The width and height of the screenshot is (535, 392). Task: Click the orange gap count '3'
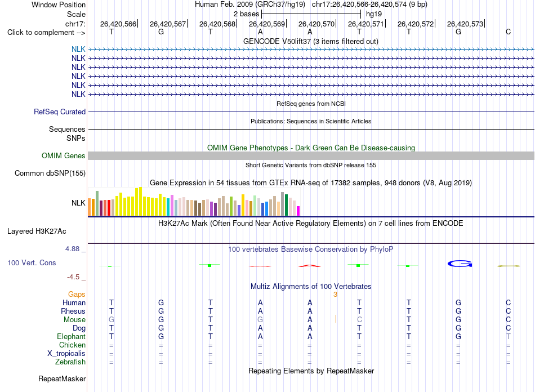point(335,295)
